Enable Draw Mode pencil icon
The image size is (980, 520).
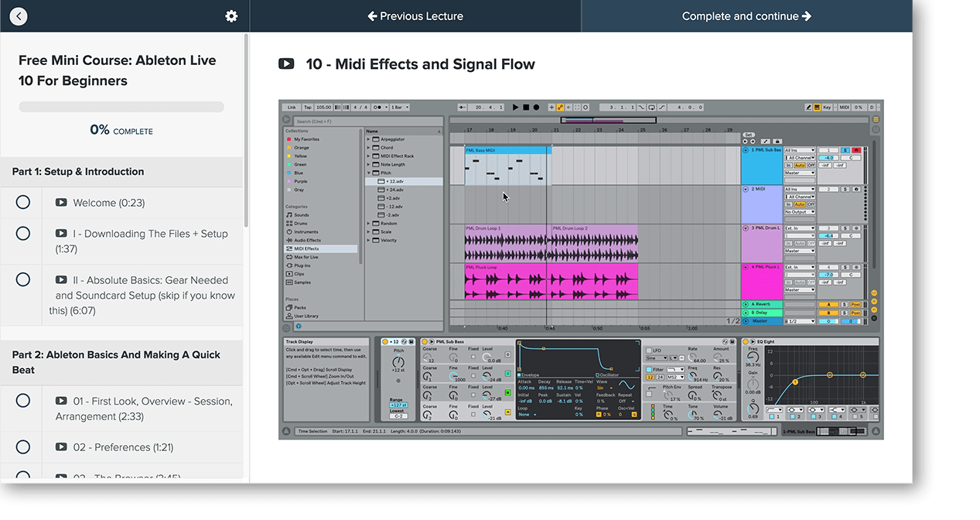coord(808,108)
